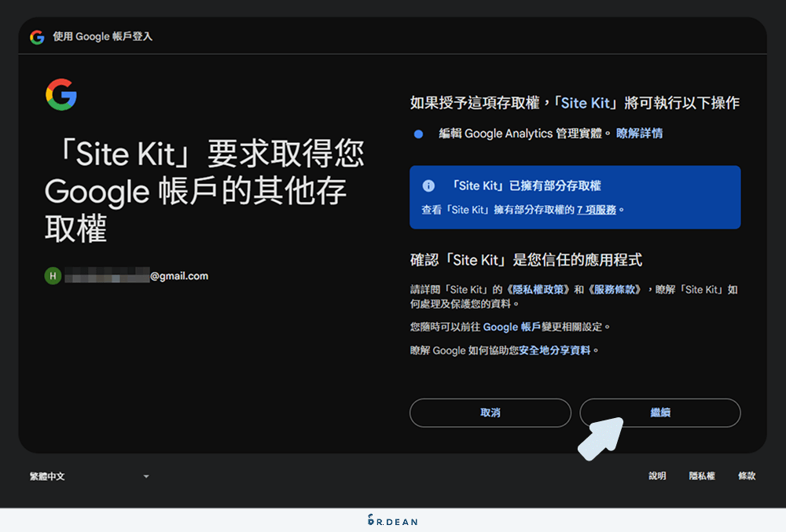Click the Dr.Dean logo at the page bottom
786x532 pixels.
(392, 520)
